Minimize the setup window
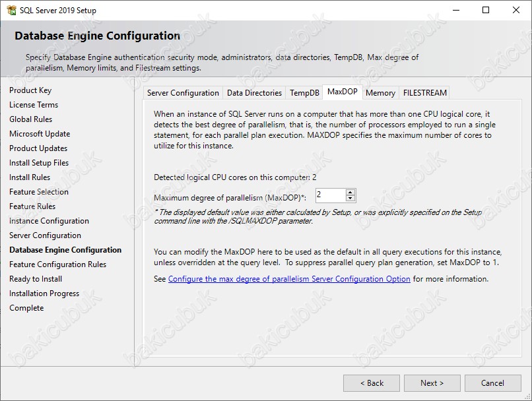The height and width of the screenshot is (401, 532). 455,10
